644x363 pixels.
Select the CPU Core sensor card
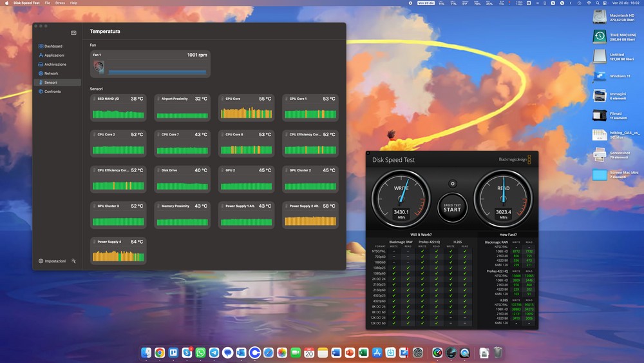click(246, 108)
